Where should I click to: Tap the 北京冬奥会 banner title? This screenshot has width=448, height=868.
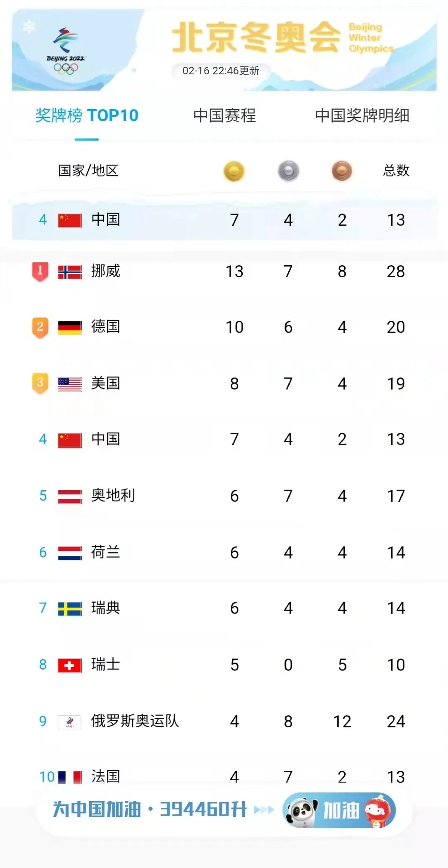256,38
